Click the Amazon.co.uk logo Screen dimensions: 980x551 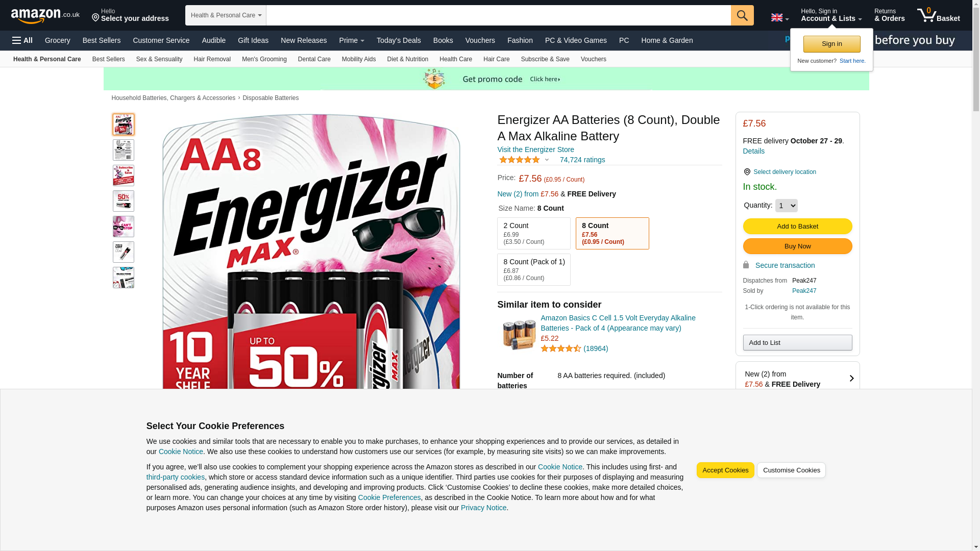45,16
